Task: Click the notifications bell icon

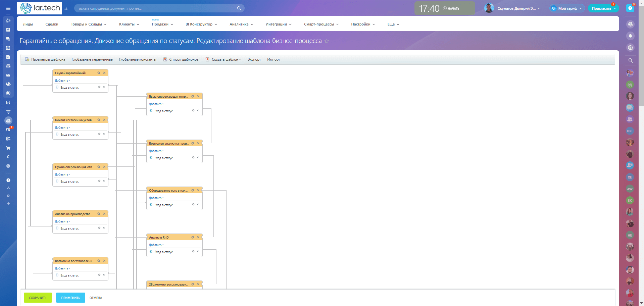Action: (630, 36)
